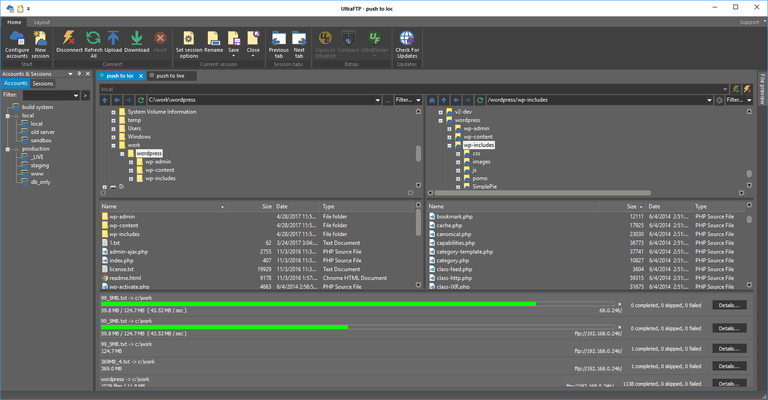Click the Accounts filter input field

click(46, 96)
